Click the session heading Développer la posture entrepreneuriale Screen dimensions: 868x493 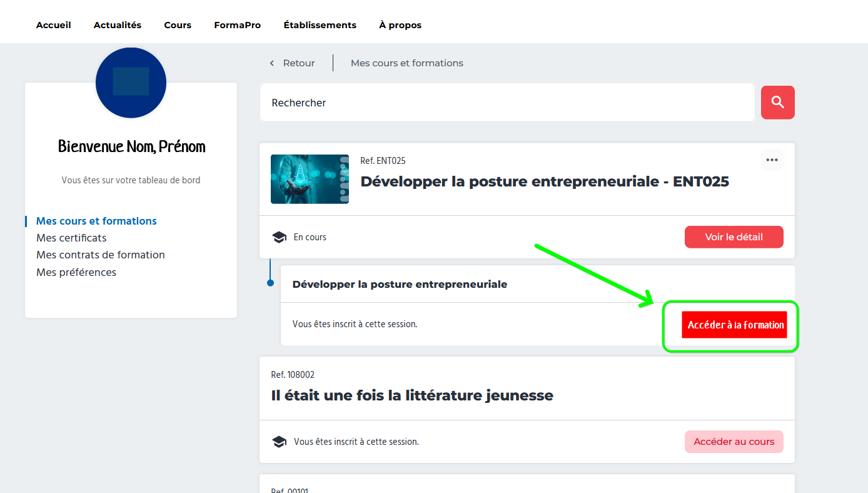(x=400, y=284)
